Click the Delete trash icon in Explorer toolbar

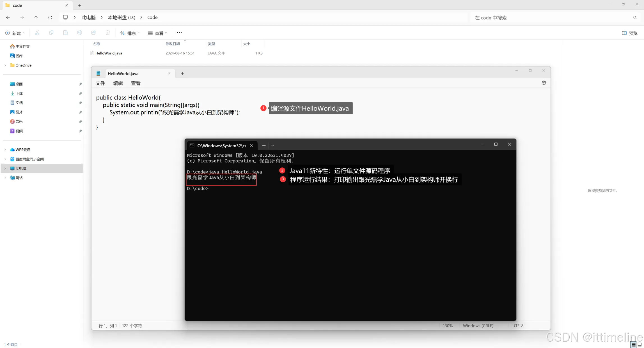pyautogui.click(x=107, y=33)
